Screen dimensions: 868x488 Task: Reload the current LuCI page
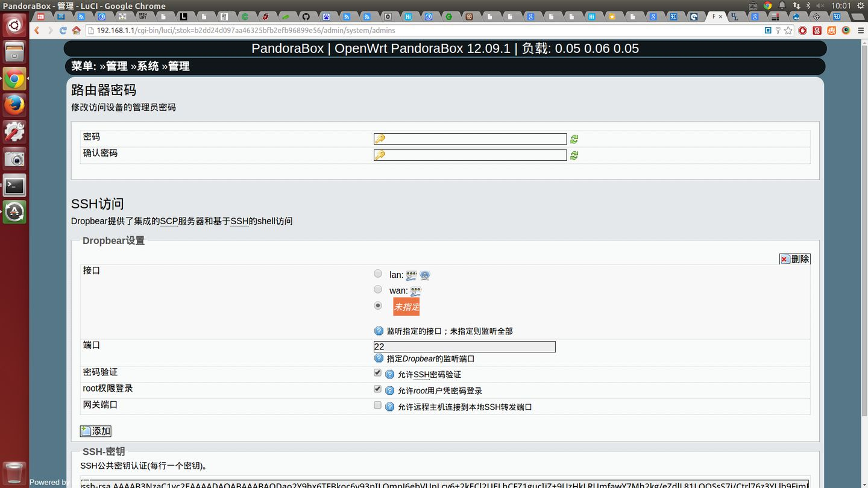pyautogui.click(x=63, y=30)
